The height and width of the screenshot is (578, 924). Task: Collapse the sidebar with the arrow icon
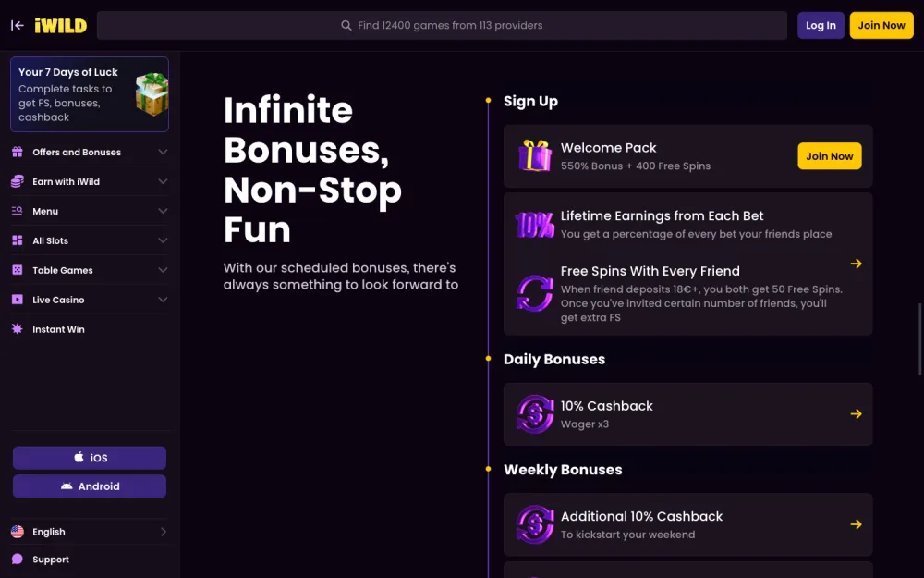point(17,25)
